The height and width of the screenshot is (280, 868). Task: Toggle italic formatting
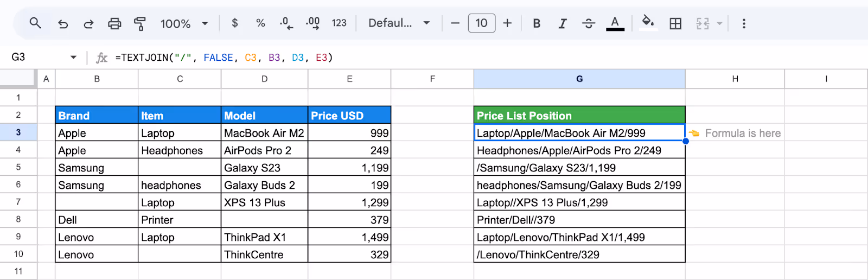click(x=563, y=23)
